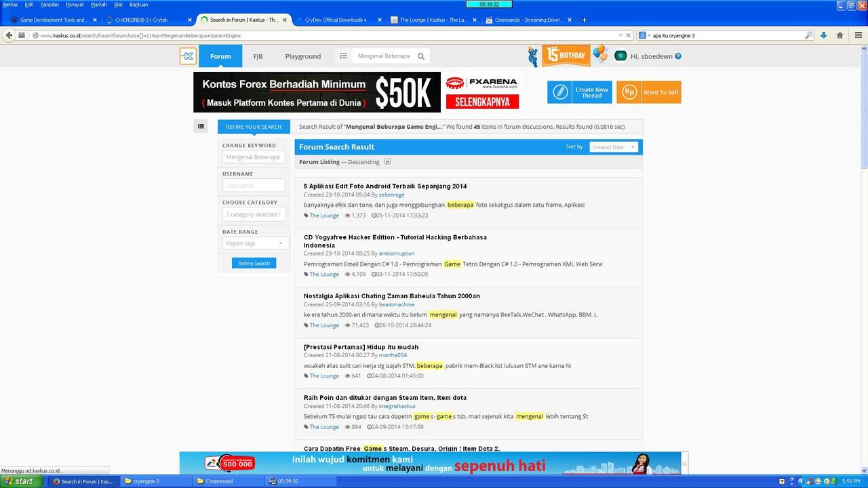Go to browser home page icon

pyautogui.click(x=840, y=35)
